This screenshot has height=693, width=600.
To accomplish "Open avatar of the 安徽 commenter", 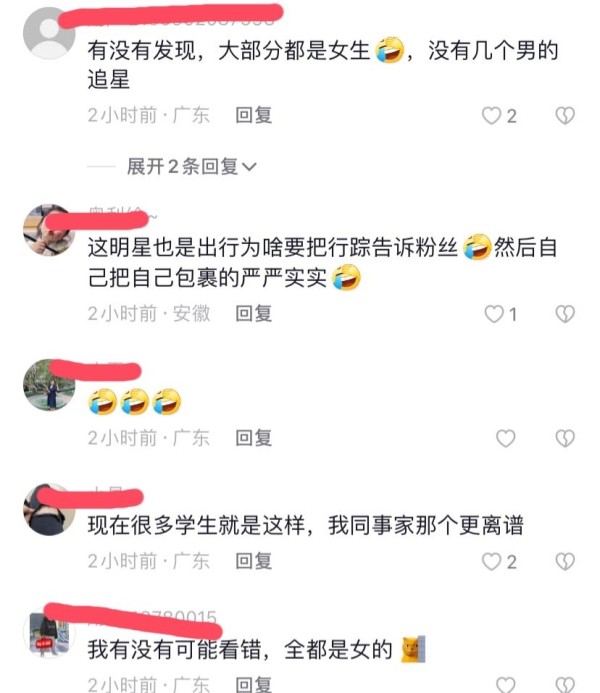I will [x=49, y=230].
